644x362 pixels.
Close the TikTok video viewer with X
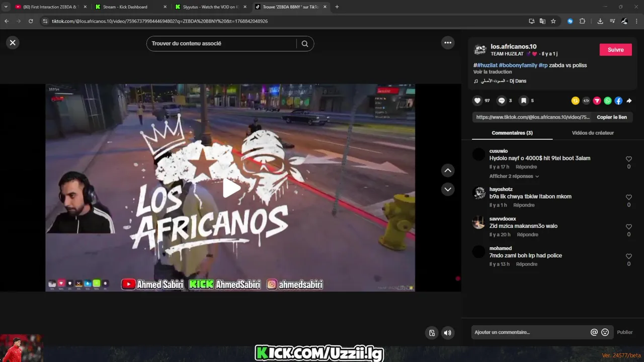13,43
